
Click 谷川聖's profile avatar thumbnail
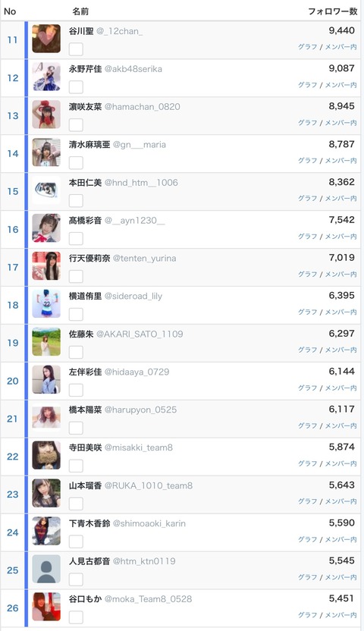(x=46, y=39)
